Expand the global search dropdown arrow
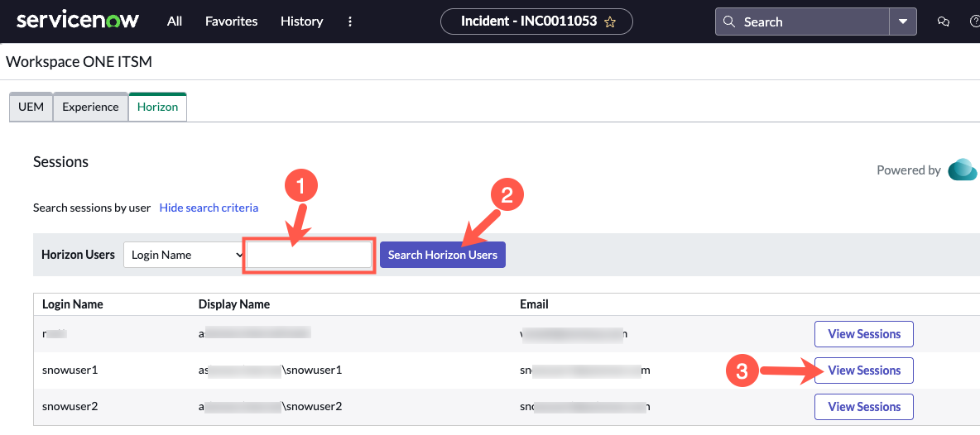 (902, 22)
